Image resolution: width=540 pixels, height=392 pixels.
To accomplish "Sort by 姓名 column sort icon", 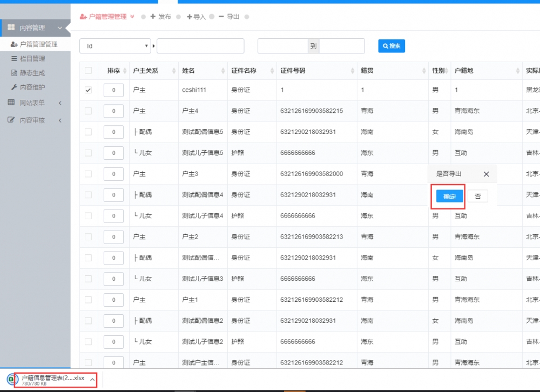I will tap(223, 71).
